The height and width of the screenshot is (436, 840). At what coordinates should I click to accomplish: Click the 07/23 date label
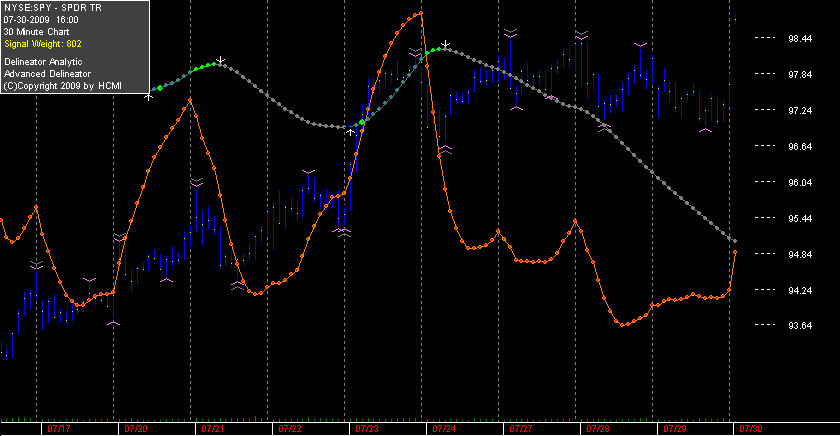367,429
